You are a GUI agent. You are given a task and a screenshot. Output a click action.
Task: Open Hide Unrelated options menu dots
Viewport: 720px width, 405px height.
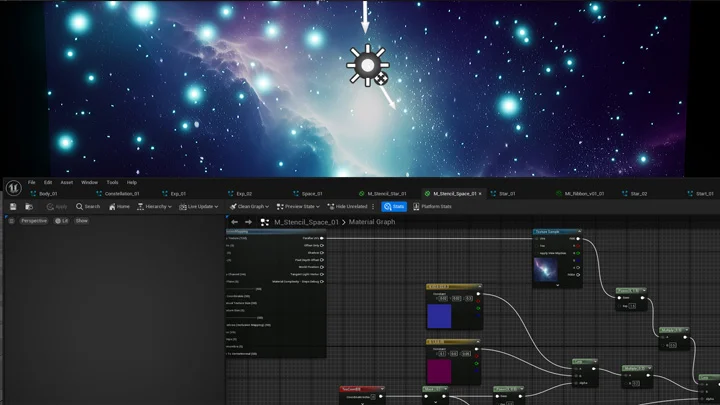click(373, 207)
